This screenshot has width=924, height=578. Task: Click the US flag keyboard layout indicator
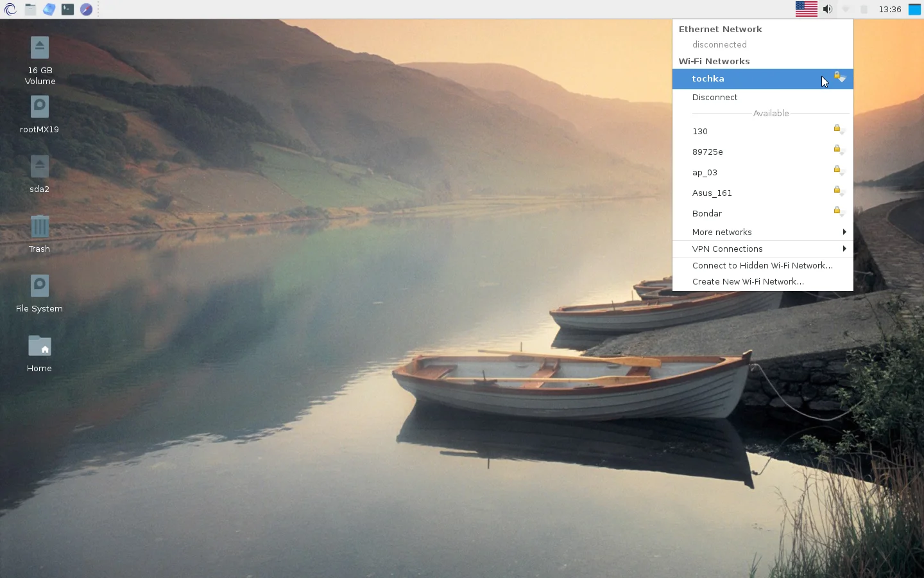click(806, 9)
